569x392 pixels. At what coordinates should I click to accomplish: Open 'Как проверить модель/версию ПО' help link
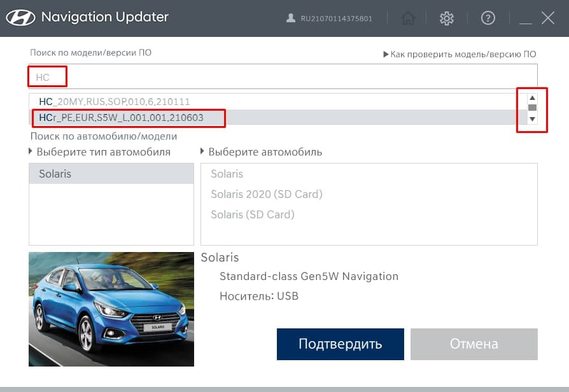460,55
